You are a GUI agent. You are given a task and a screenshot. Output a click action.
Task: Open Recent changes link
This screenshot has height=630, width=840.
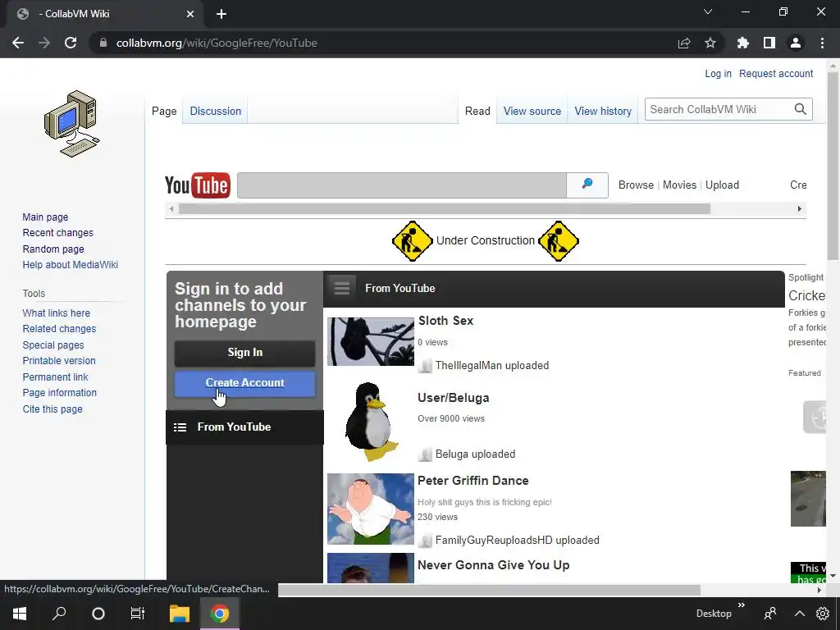point(58,233)
